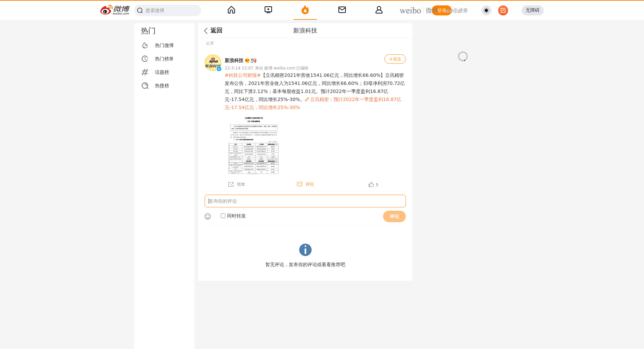Click the 发布你的评论 comment input field
The width and height of the screenshot is (644, 349).
click(305, 201)
